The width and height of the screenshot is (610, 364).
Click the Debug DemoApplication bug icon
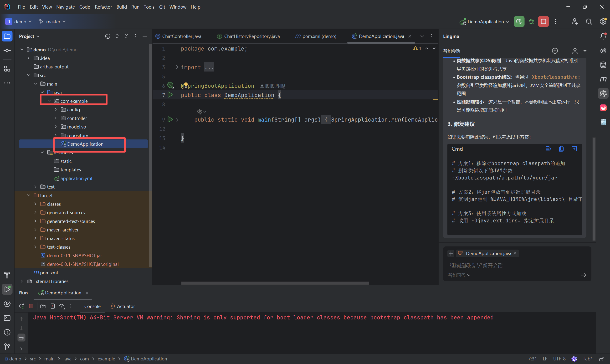click(x=531, y=22)
